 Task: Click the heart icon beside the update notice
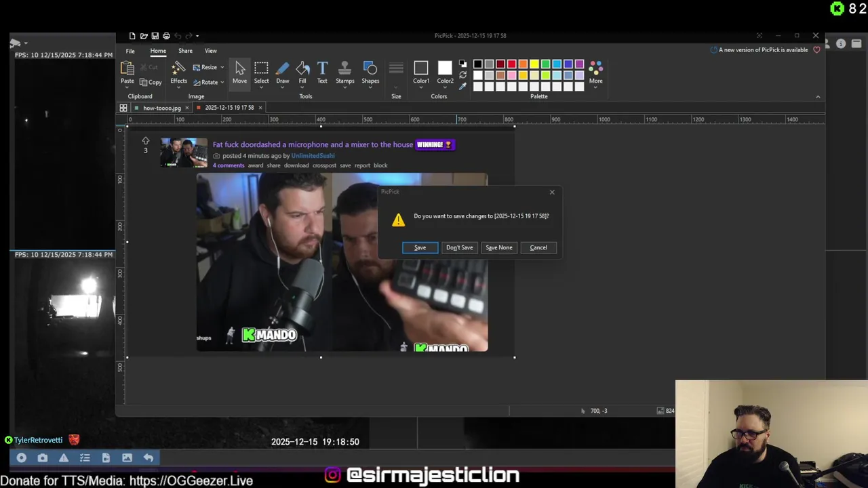click(816, 49)
